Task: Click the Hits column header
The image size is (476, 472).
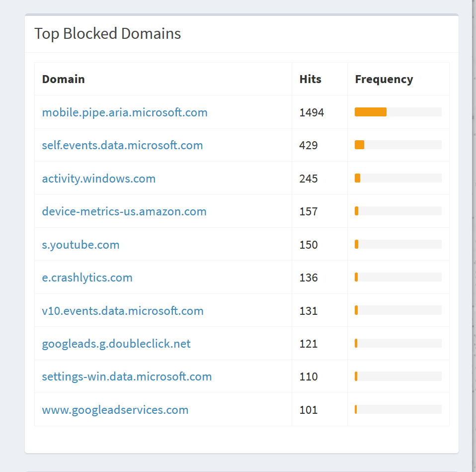Action: (310, 79)
